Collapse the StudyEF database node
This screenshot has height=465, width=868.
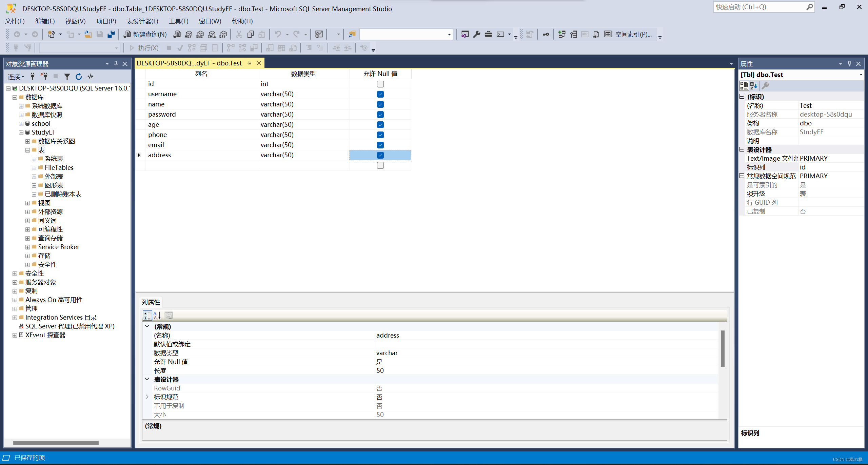click(x=21, y=133)
